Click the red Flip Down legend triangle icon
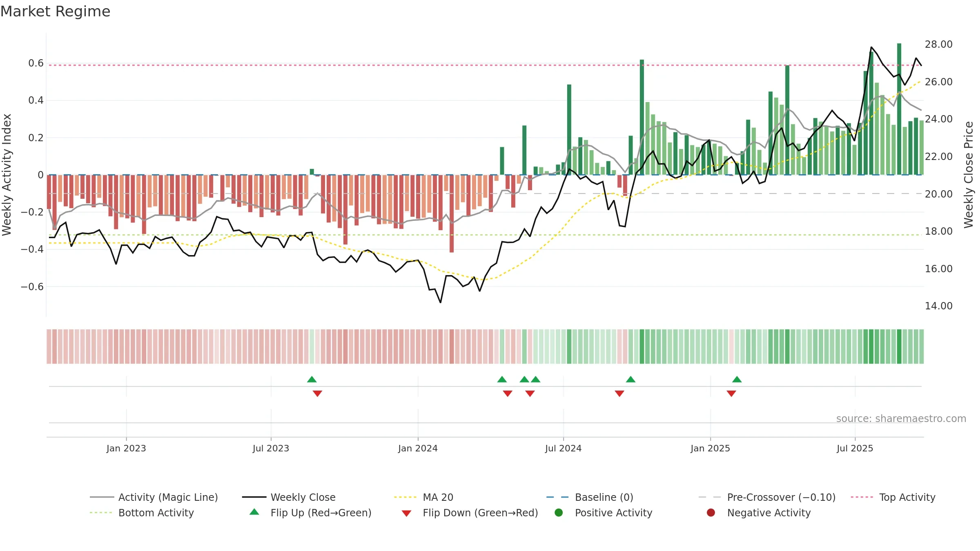The height and width of the screenshot is (551, 980). click(x=406, y=513)
